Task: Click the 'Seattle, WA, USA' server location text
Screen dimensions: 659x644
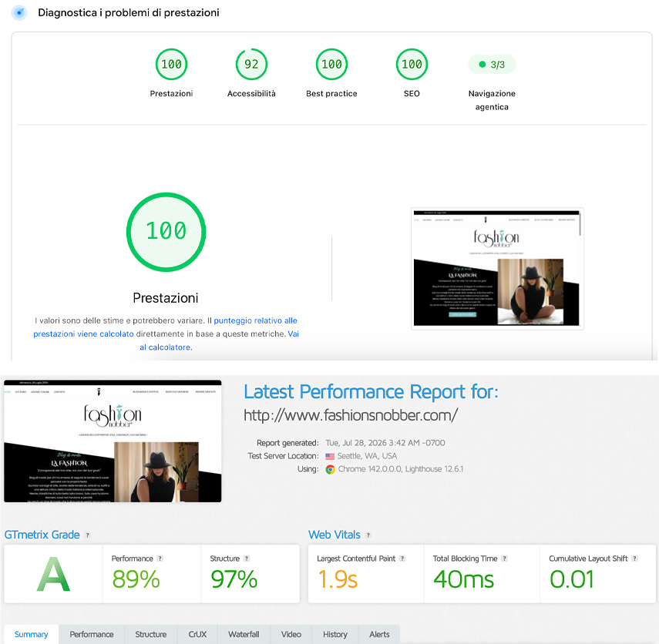Action: (367, 456)
